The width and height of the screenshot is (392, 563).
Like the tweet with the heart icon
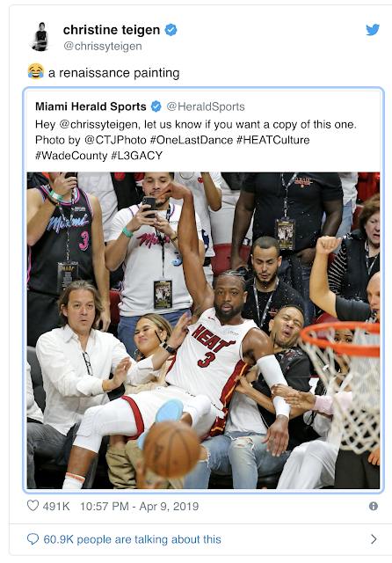pyautogui.click(x=33, y=506)
